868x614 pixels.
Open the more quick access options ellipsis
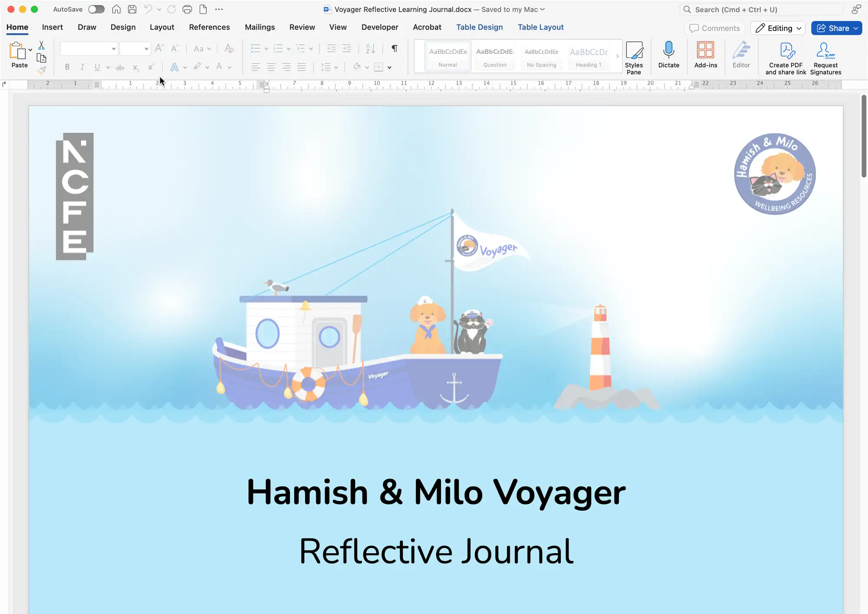pyautogui.click(x=219, y=9)
